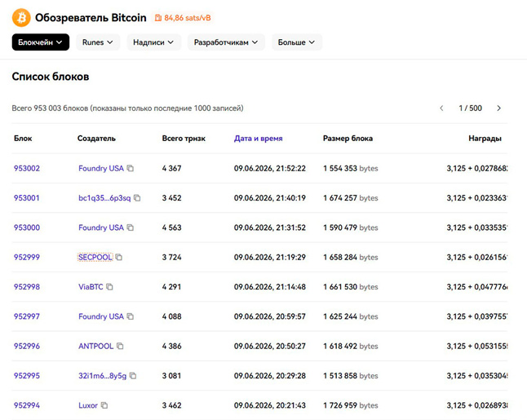Open the Больше dropdown
The image size is (527, 420).
coord(297,42)
